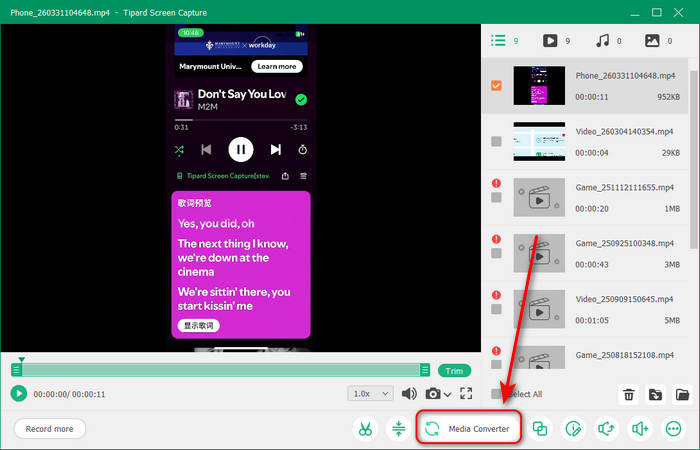
Task: Click the share icon in the preview
Action: tap(285, 176)
